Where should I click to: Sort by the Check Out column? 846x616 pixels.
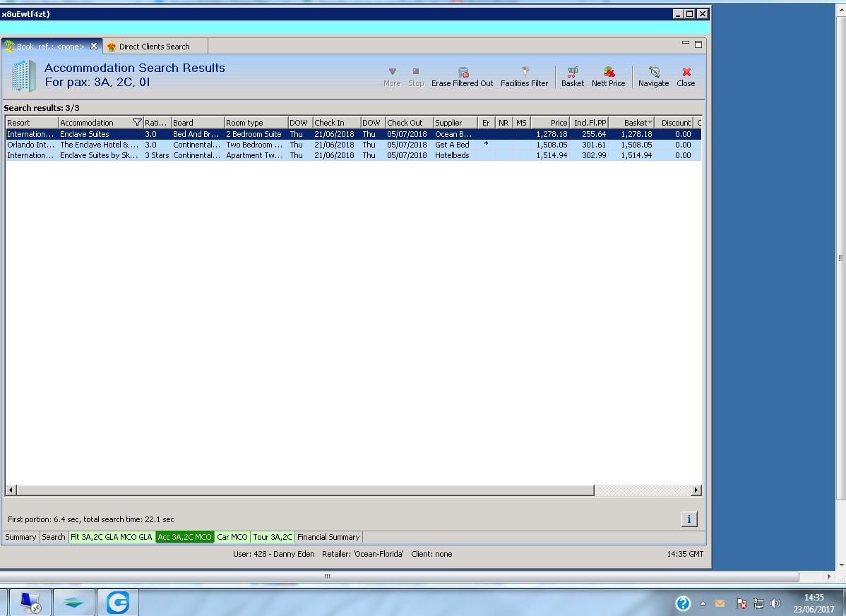(410, 123)
